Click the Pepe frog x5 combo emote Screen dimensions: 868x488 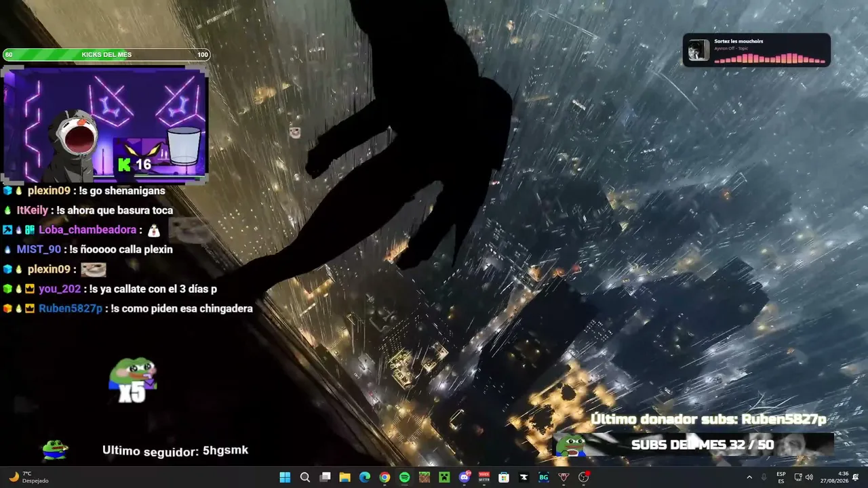[x=133, y=380]
